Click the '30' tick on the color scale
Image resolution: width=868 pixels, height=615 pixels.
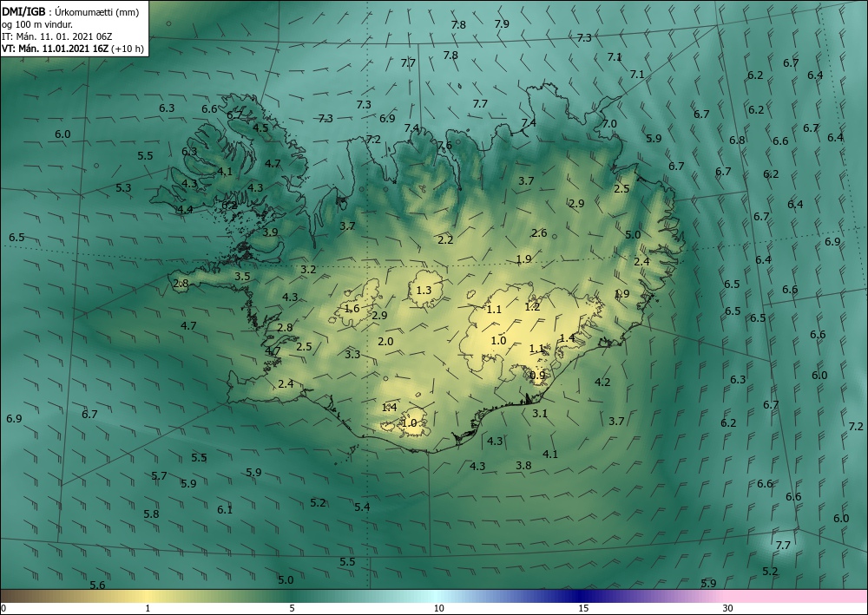[x=727, y=608]
